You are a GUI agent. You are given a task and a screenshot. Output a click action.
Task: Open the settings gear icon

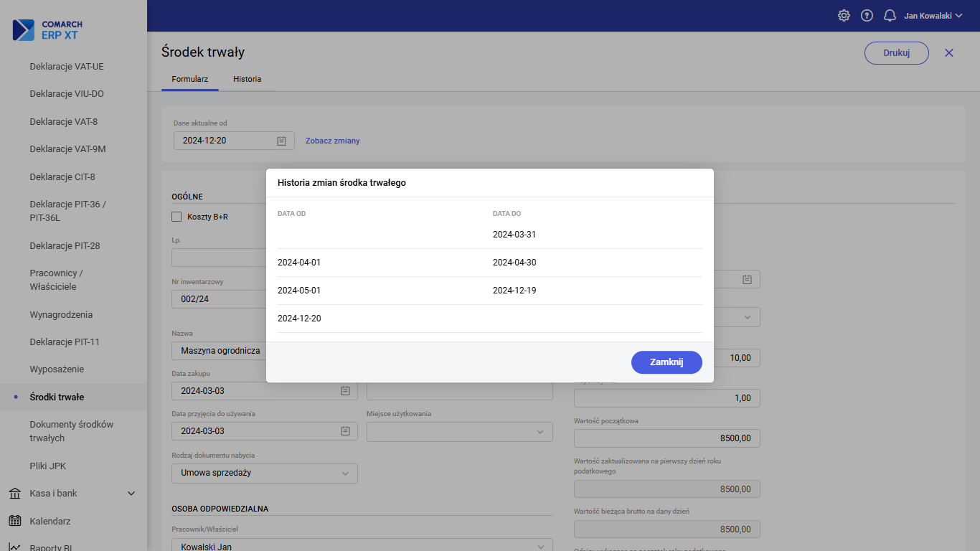[x=844, y=16]
